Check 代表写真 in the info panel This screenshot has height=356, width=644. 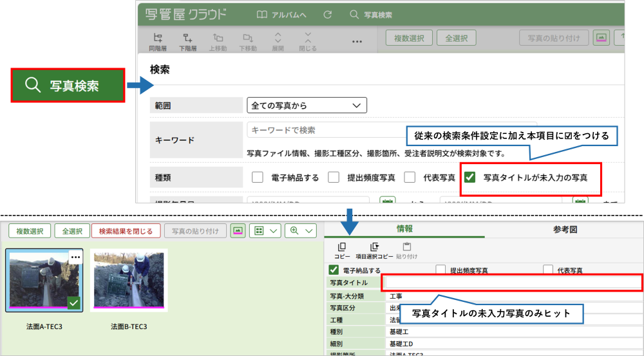pos(549,270)
